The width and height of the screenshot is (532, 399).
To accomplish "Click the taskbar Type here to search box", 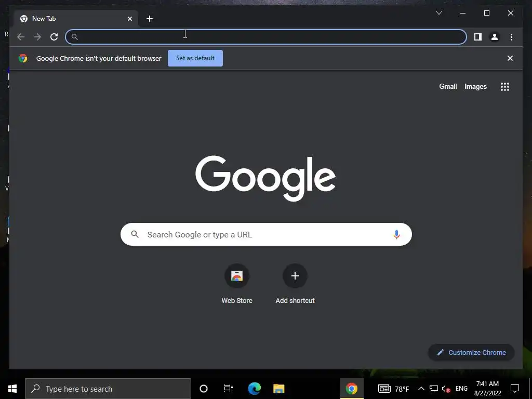I will [x=108, y=389].
